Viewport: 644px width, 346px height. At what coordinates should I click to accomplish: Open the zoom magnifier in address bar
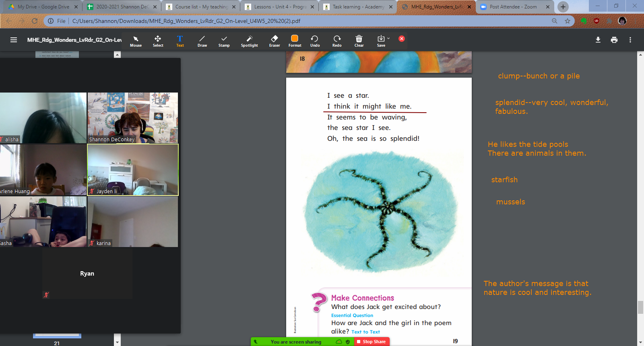pos(555,21)
